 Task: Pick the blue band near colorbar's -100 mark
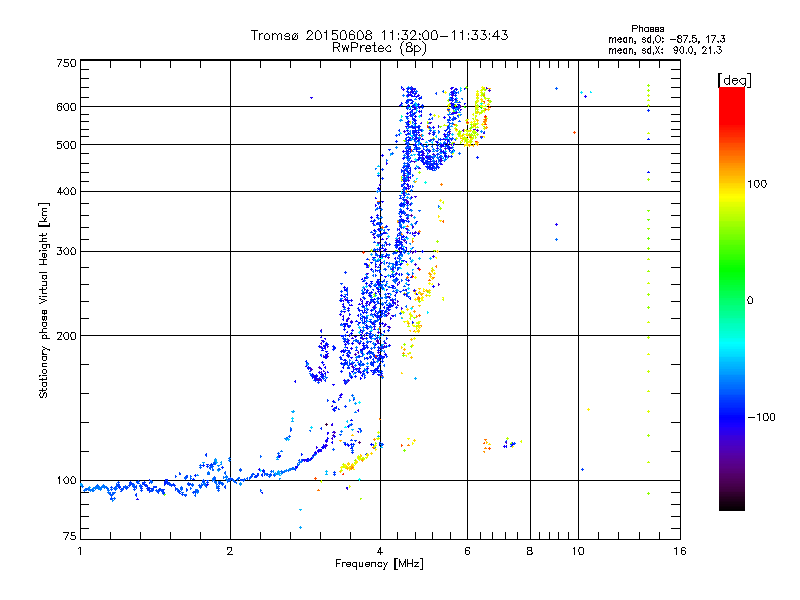pyautogui.click(x=731, y=416)
